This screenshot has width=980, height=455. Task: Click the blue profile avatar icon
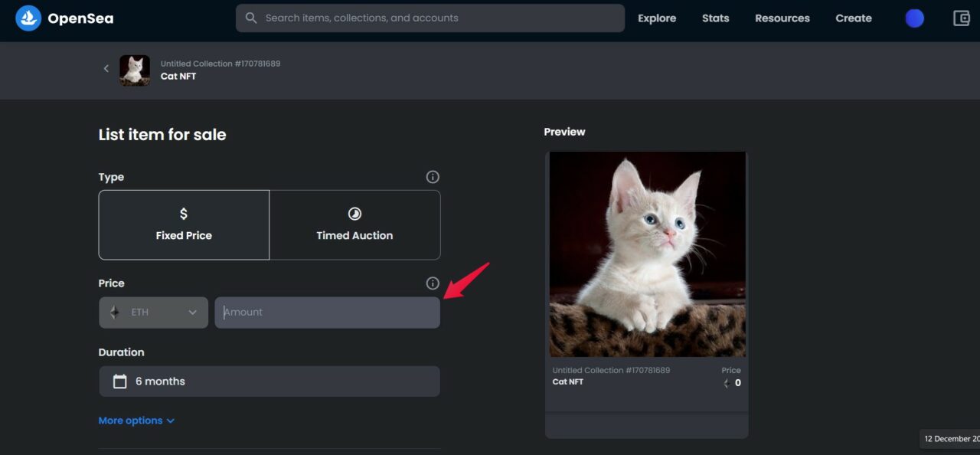914,18
